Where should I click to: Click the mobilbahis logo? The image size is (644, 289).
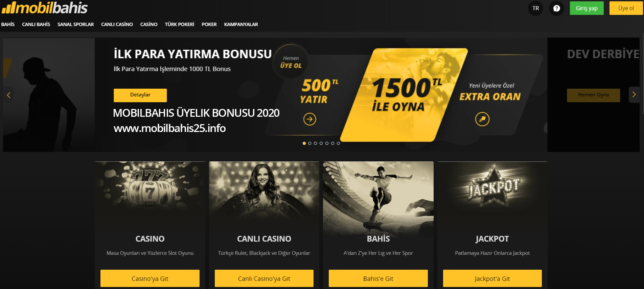(45, 8)
